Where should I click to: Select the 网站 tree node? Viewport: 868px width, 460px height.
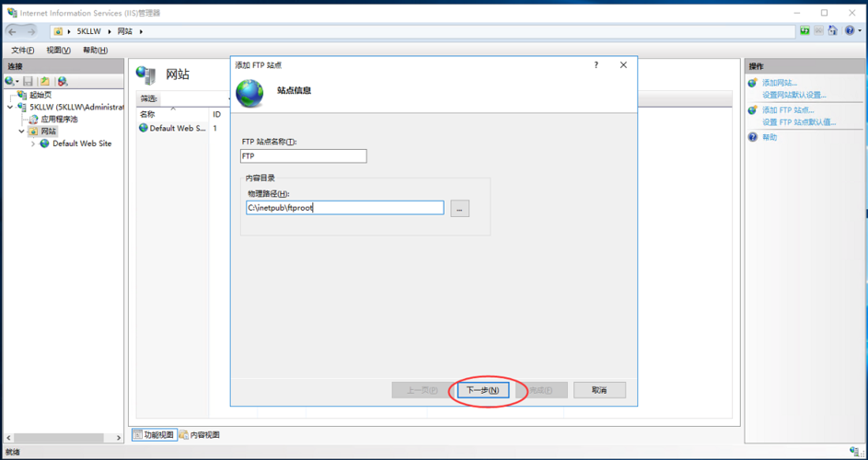pyautogui.click(x=49, y=132)
